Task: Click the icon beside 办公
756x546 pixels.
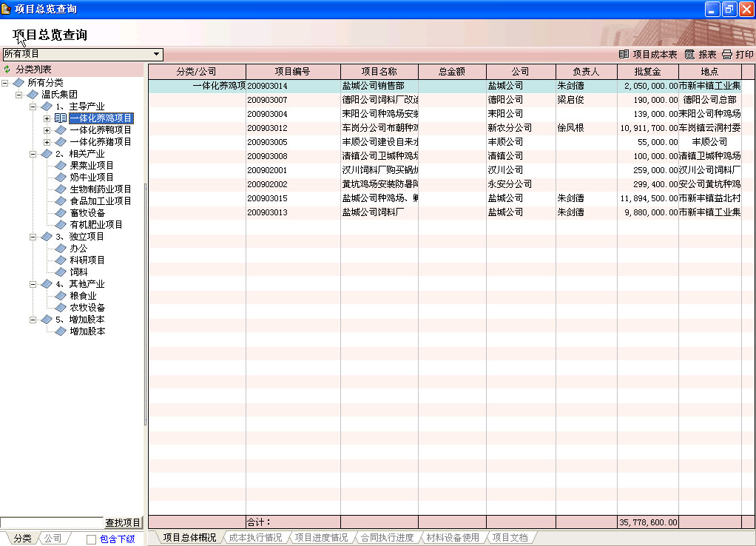Action: coord(60,249)
